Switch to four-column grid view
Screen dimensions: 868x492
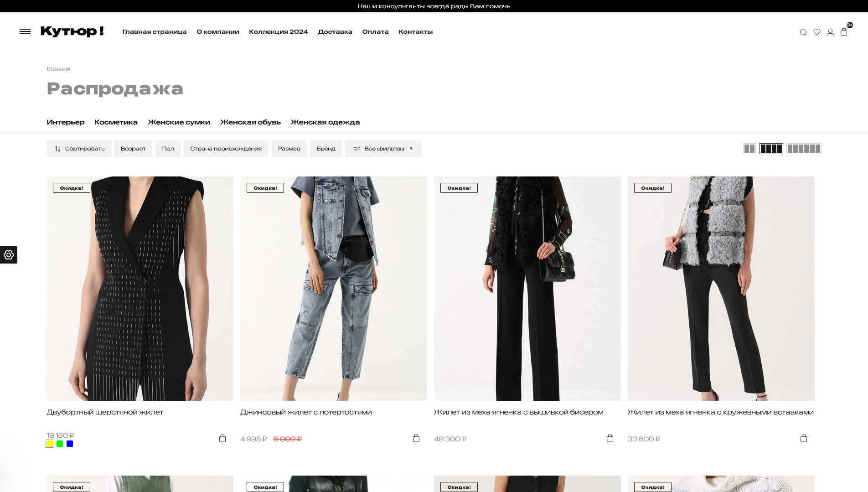pyautogui.click(x=771, y=149)
